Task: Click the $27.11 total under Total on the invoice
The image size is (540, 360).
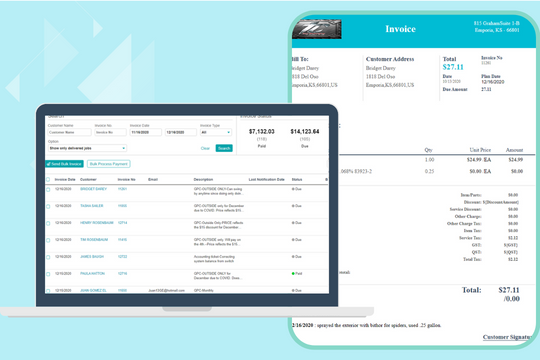Action: click(453, 67)
